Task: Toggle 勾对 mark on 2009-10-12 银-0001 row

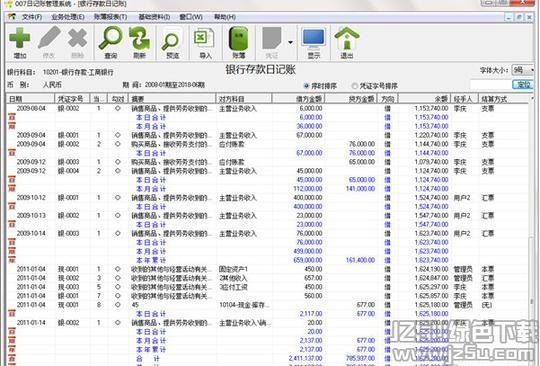Action: pyautogui.click(x=118, y=198)
